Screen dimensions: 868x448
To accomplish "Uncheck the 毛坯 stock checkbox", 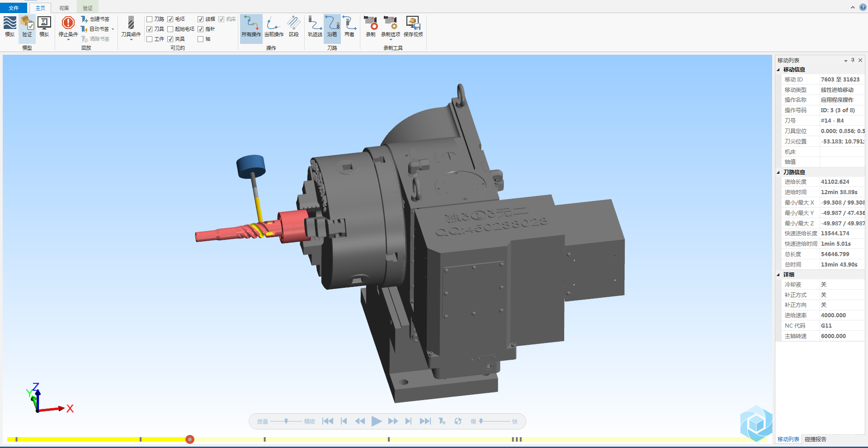I will point(170,19).
